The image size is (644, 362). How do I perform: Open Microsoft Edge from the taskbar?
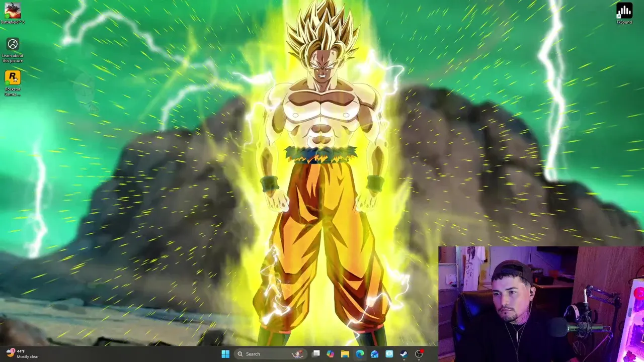pyautogui.click(x=360, y=354)
